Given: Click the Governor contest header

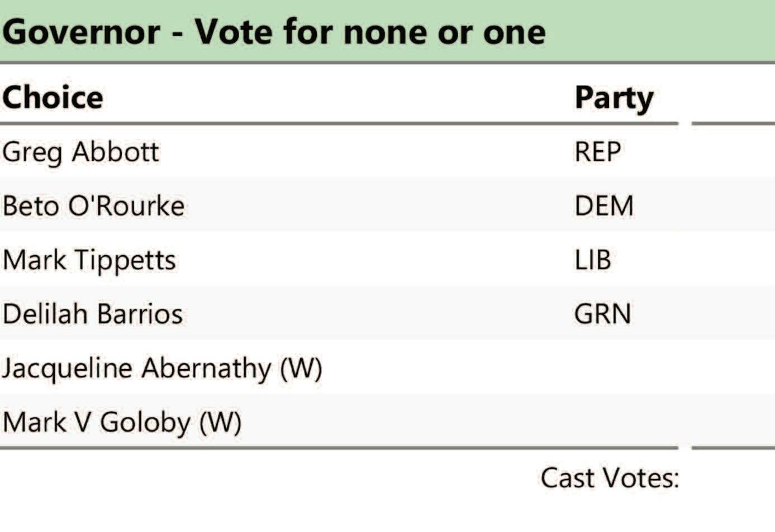Looking at the screenshot, I should pyautogui.click(x=274, y=32).
